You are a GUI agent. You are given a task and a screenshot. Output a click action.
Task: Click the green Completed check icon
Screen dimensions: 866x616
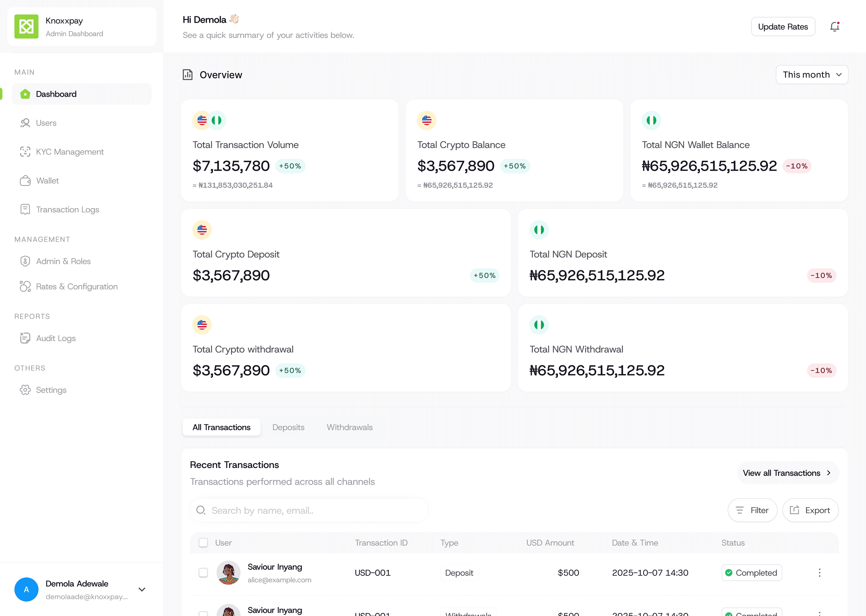(728, 573)
